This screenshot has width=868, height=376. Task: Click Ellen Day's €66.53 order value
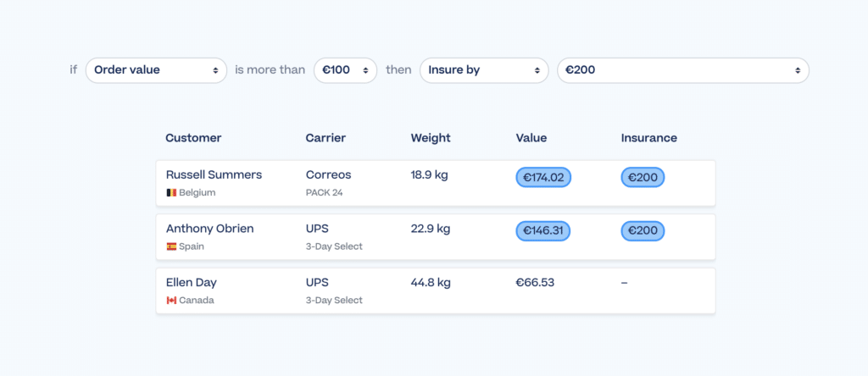[x=536, y=283]
